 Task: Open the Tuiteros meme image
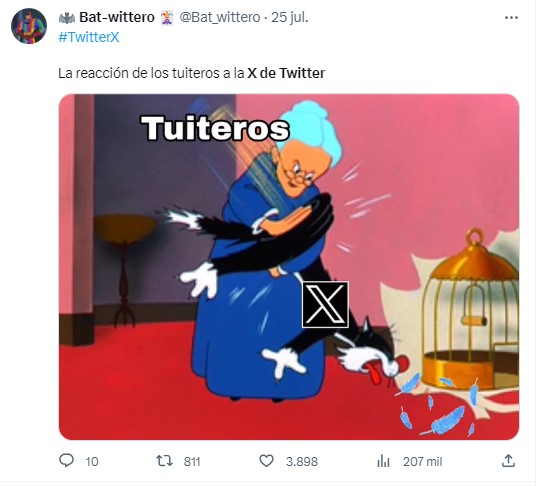(289, 267)
